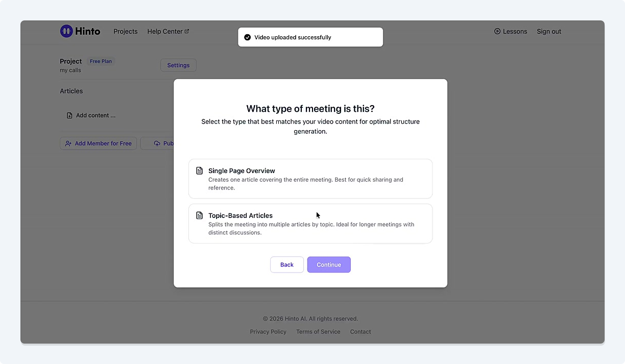Click the success checkmark icon in the toast
Screen dimensions: 625x364
248,37
